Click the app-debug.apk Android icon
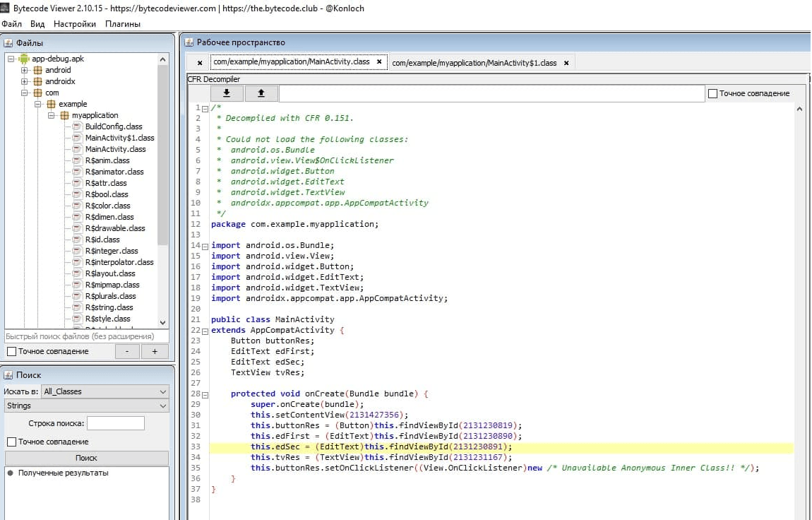 click(x=24, y=59)
